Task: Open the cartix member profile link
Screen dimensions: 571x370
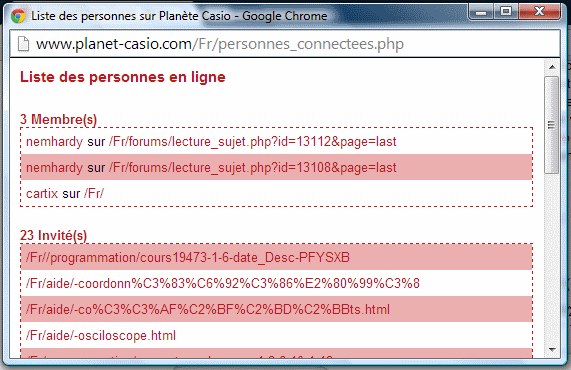Action: (x=42, y=194)
